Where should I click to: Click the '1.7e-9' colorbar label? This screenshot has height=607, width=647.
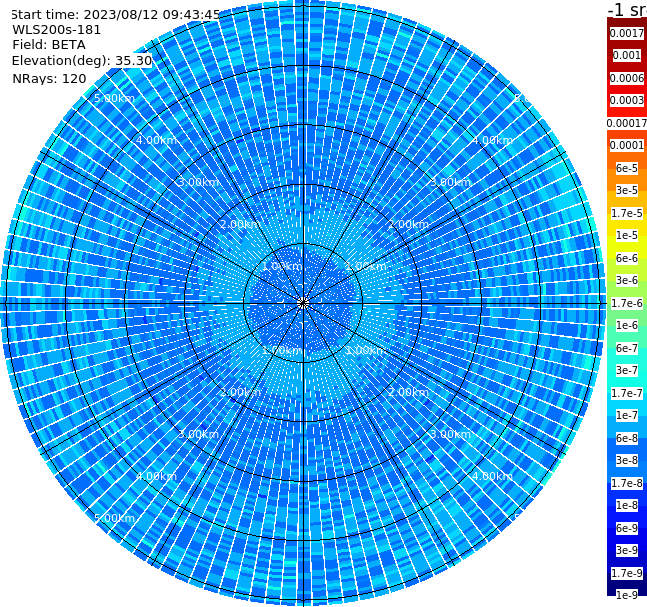click(x=627, y=573)
